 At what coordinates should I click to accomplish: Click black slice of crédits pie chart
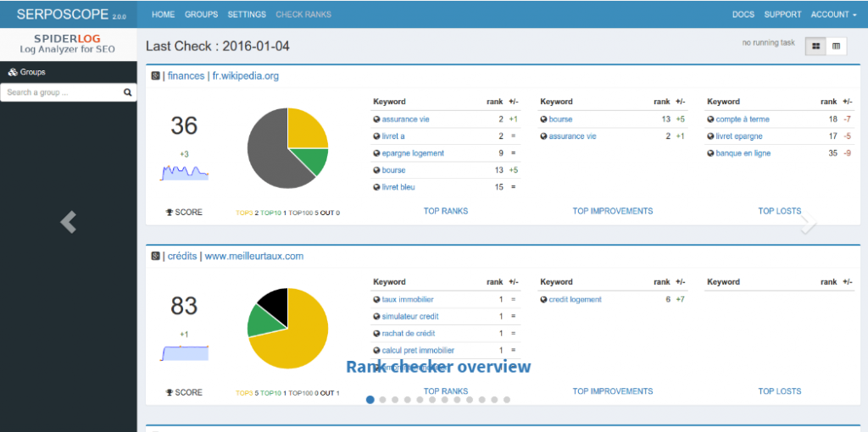[275, 304]
